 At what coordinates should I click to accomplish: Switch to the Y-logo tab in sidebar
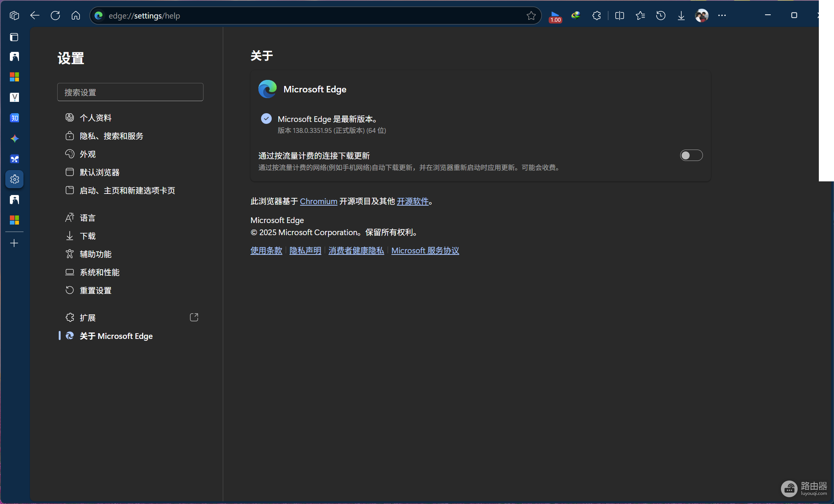14,97
